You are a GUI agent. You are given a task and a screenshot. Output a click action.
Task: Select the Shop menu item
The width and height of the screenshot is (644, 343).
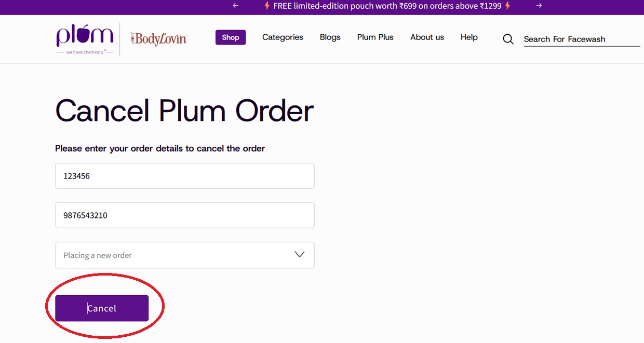pyautogui.click(x=231, y=37)
